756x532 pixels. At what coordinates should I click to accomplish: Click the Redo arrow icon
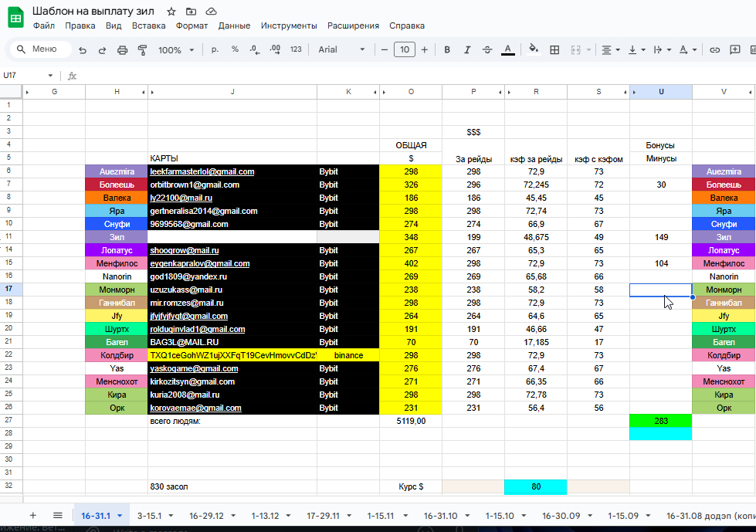click(x=102, y=49)
